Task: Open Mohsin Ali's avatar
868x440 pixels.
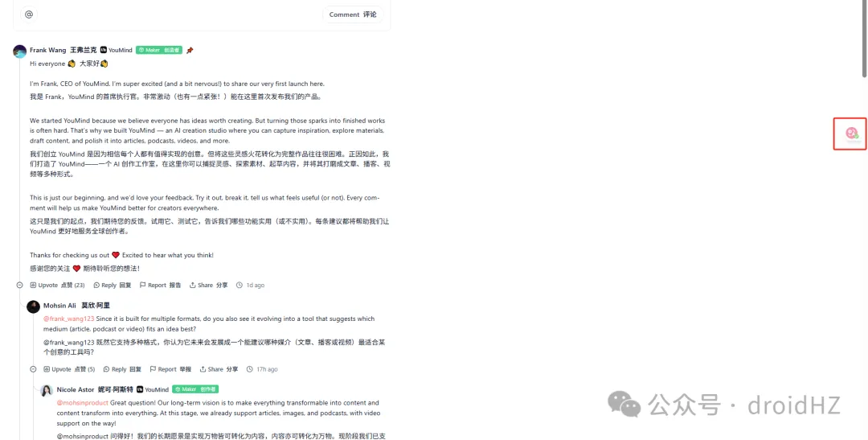Action: point(33,306)
